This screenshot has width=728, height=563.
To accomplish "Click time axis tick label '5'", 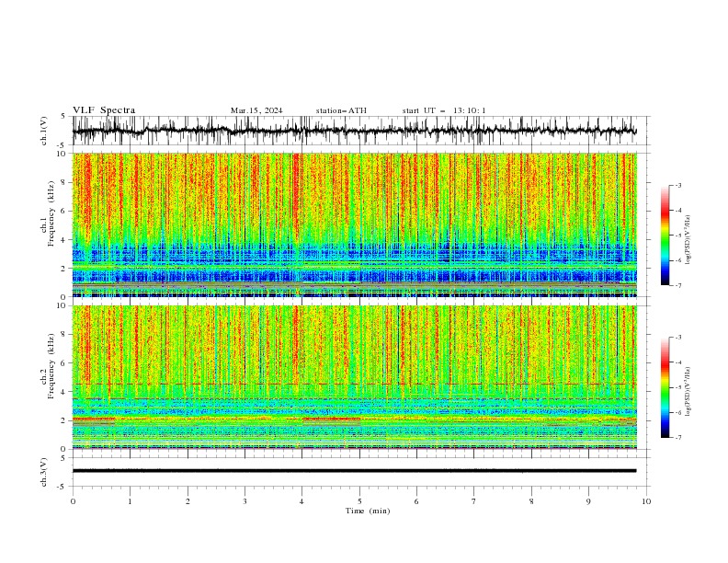I will point(359,501).
